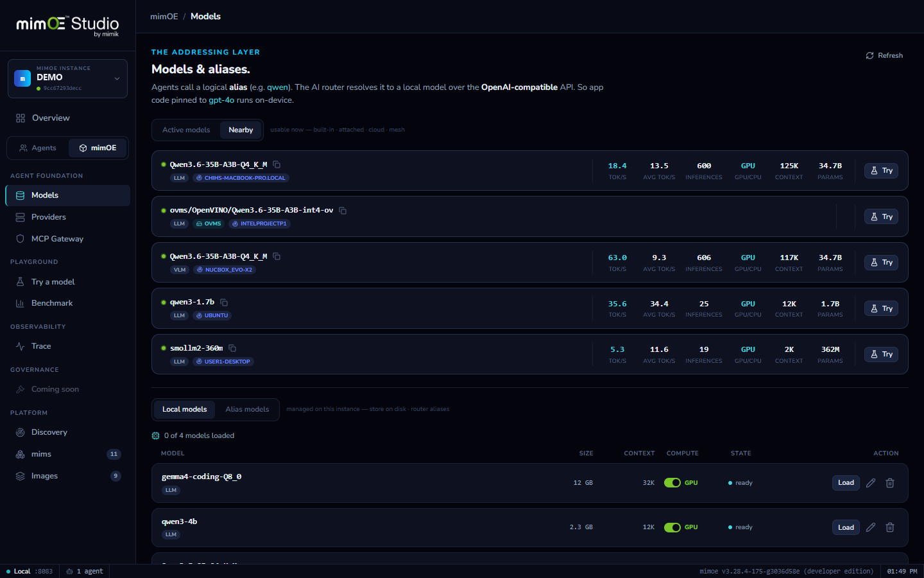The width and height of the screenshot is (924, 578).
Task: Copy the smollm2-360m model name
Action: [232, 348]
